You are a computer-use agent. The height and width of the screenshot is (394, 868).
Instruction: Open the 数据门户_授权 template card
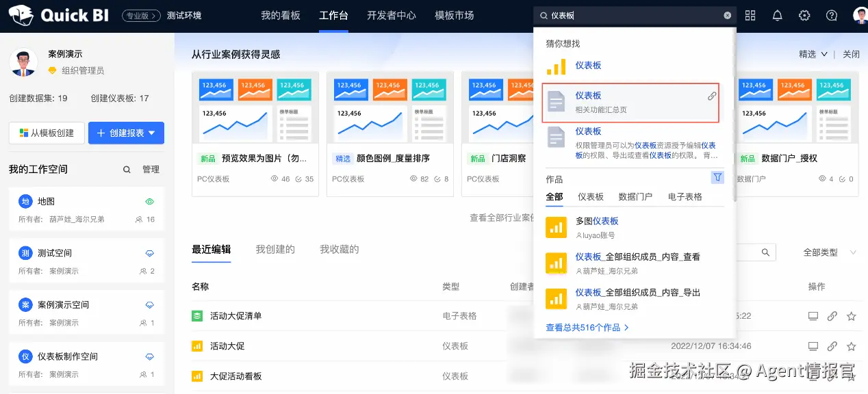(x=796, y=133)
